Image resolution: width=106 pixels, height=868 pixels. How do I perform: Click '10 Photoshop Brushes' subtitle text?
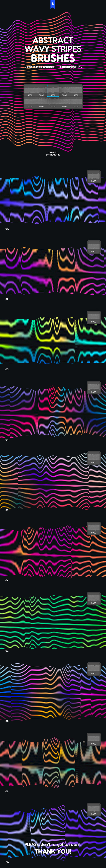[x=39, y=67]
